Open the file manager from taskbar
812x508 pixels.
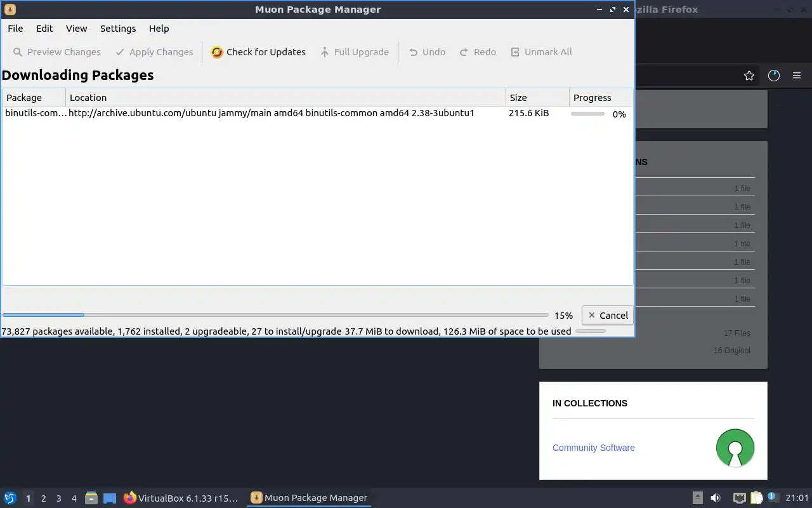click(x=91, y=498)
